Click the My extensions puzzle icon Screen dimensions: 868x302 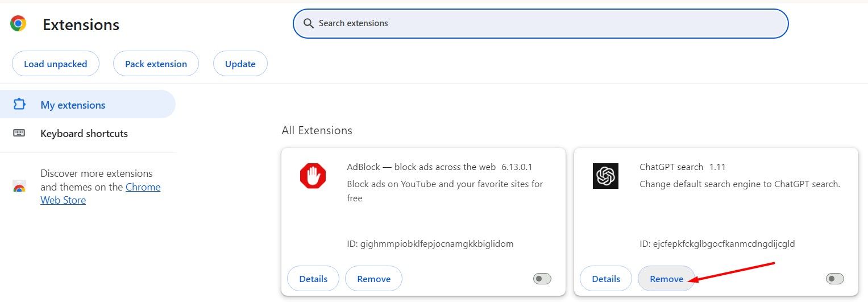(19, 105)
